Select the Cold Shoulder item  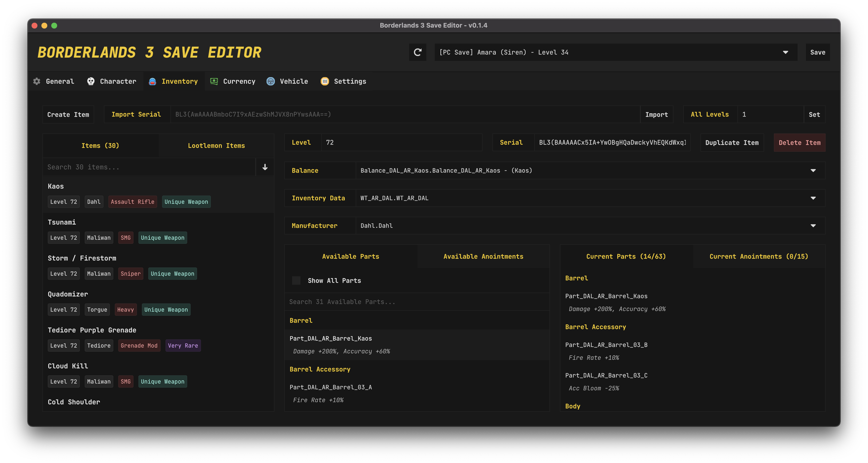pyautogui.click(x=158, y=402)
